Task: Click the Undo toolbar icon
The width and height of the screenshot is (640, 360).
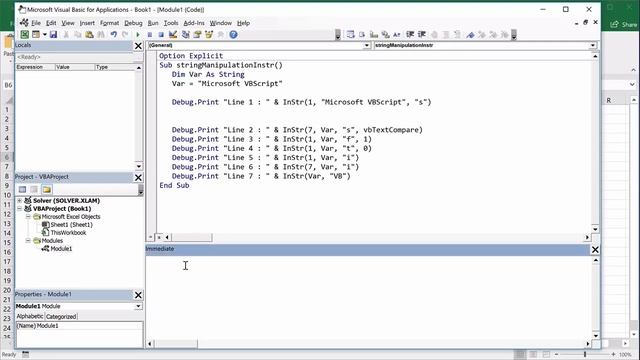Action: [114, 35]
